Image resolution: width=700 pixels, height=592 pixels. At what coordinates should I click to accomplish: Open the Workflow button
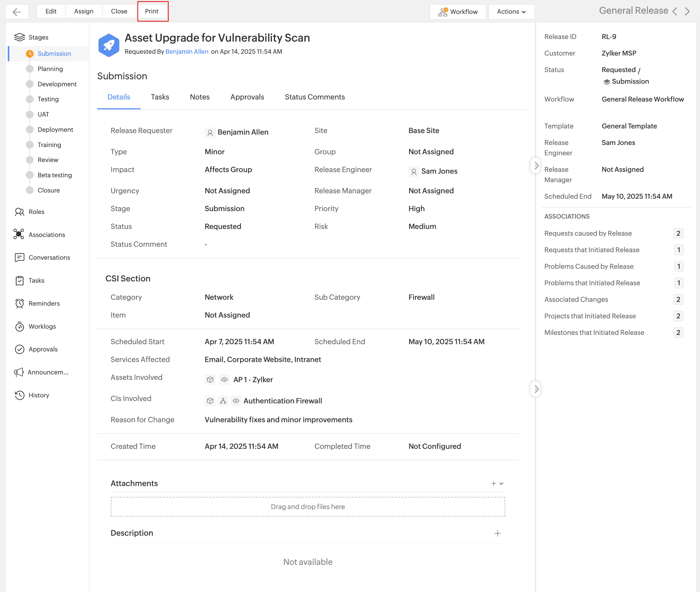[x=458, y=12]
